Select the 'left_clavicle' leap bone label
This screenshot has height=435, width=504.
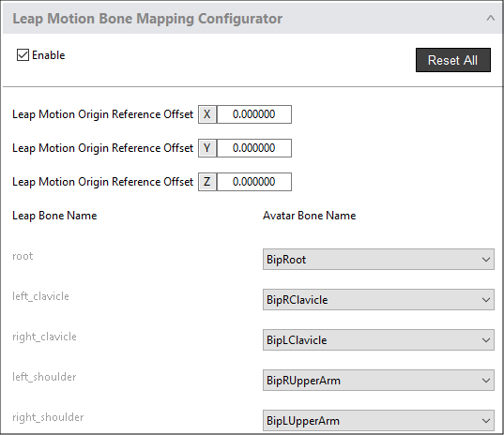coord(40,296)
